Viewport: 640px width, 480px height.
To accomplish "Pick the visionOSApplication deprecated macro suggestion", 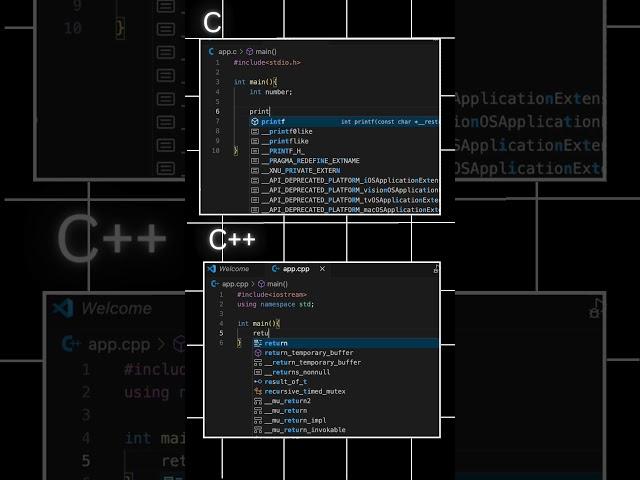I will [x=344, y=190].
